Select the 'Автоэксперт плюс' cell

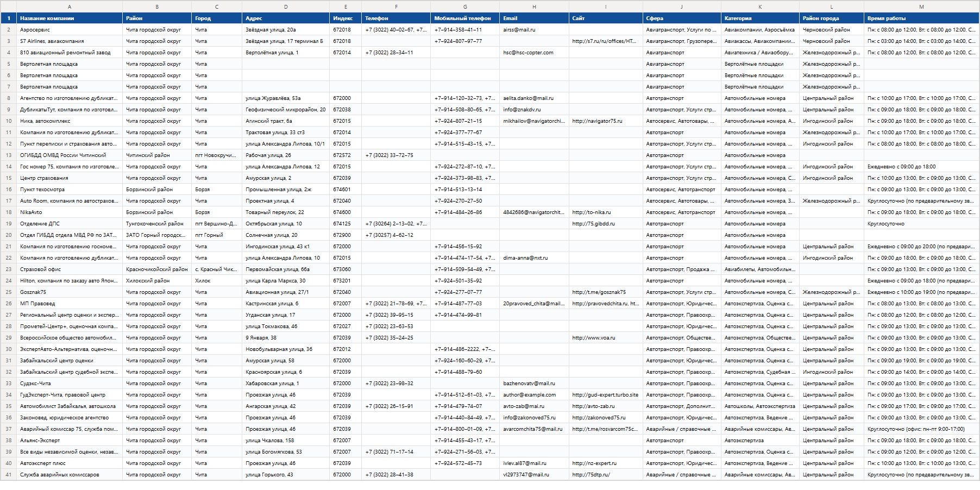[70, 463]
